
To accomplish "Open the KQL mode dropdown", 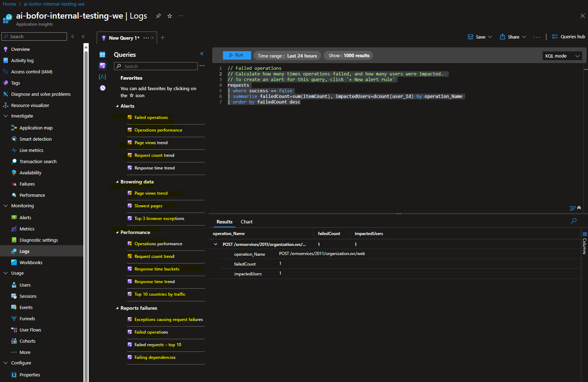I will [x=562, y=56].
